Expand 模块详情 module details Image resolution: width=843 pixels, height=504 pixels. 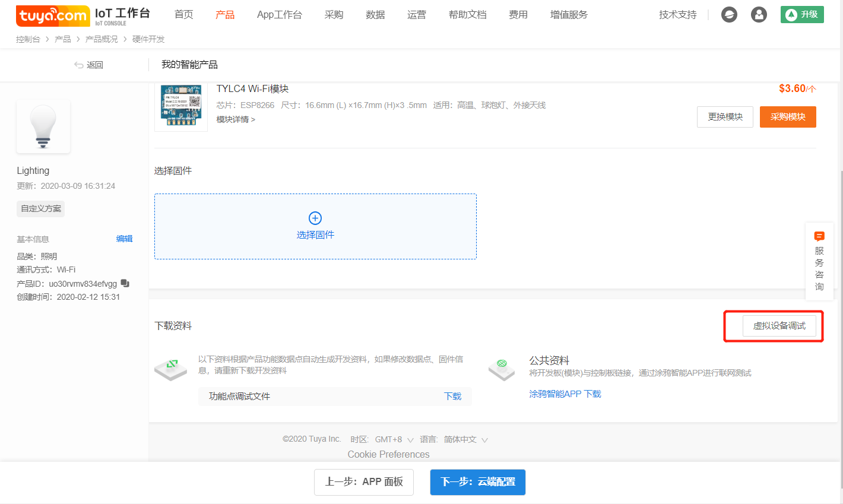pos(236,119)
